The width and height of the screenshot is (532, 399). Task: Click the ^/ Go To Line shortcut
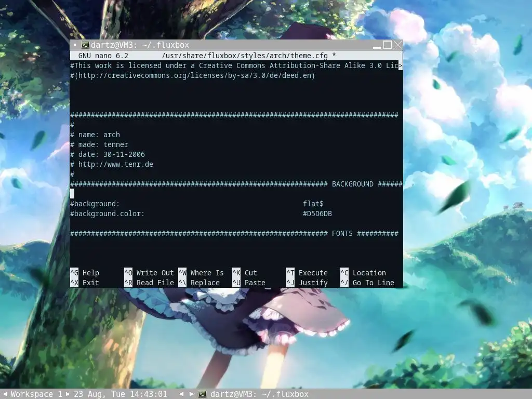click(x=367, y=283)
